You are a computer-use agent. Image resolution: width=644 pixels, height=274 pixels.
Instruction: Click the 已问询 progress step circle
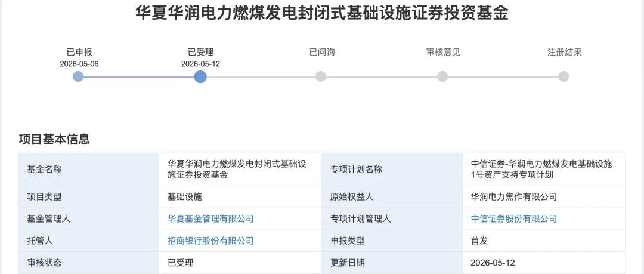coord(321,76)
